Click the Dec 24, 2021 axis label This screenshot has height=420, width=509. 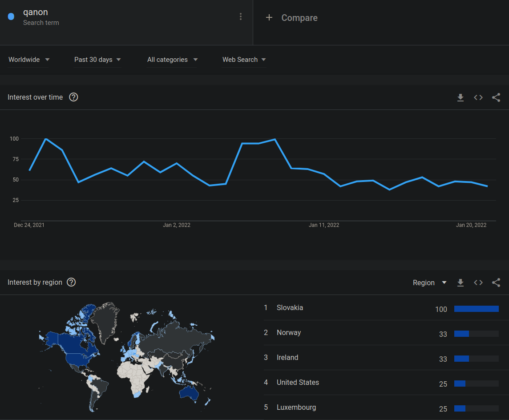pos(29,225)
